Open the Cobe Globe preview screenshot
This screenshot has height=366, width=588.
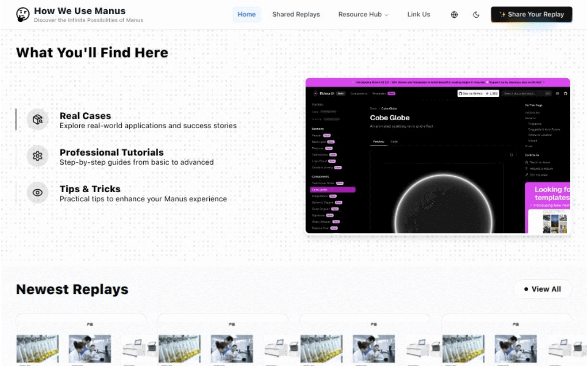tap(437, 156)
